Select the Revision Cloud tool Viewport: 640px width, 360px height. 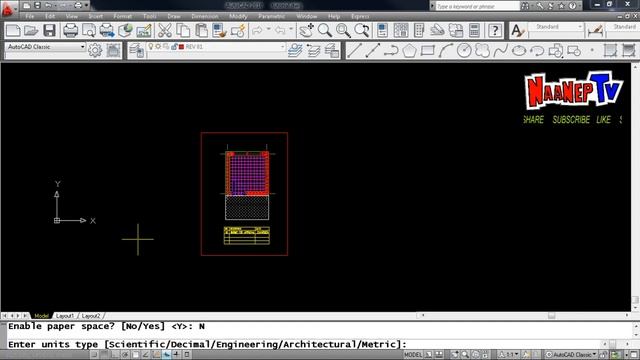(482, 51)
